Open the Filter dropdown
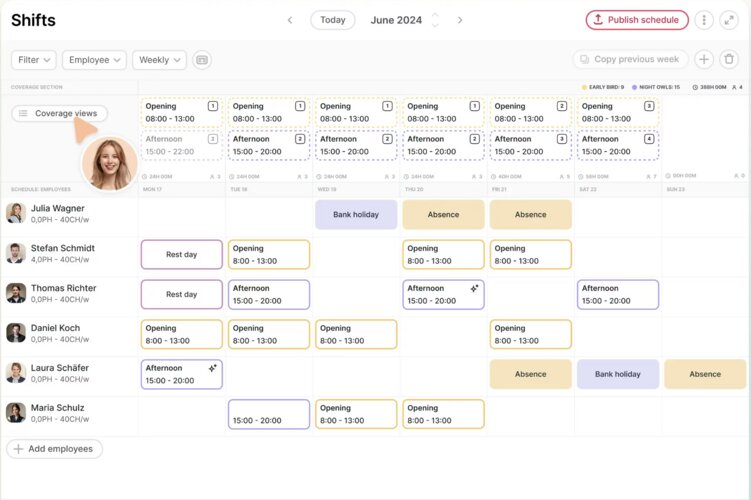 click(34, 60)
